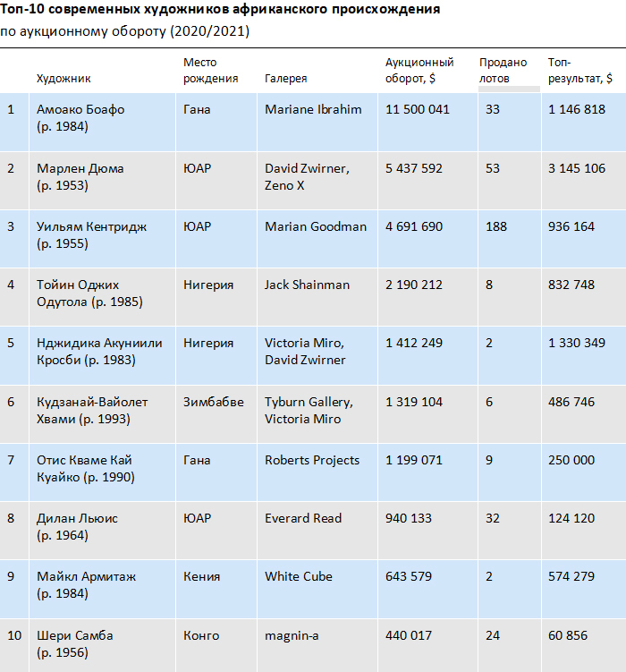Click lots sold value '24'
Screen dimensions: 626x672
493,635
